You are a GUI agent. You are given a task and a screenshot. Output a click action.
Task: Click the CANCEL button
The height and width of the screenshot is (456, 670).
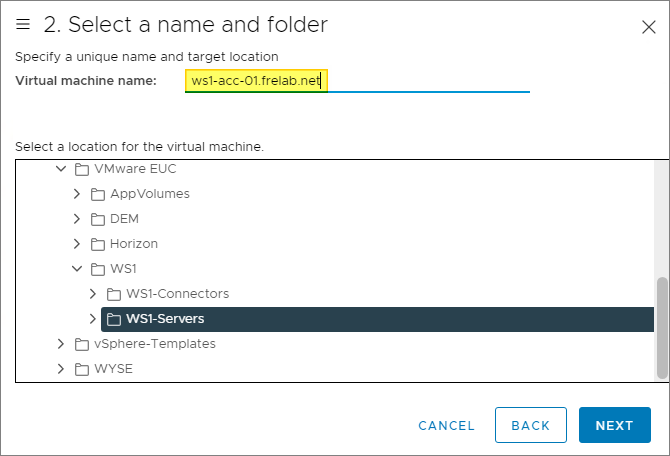[x=446, y=425]
